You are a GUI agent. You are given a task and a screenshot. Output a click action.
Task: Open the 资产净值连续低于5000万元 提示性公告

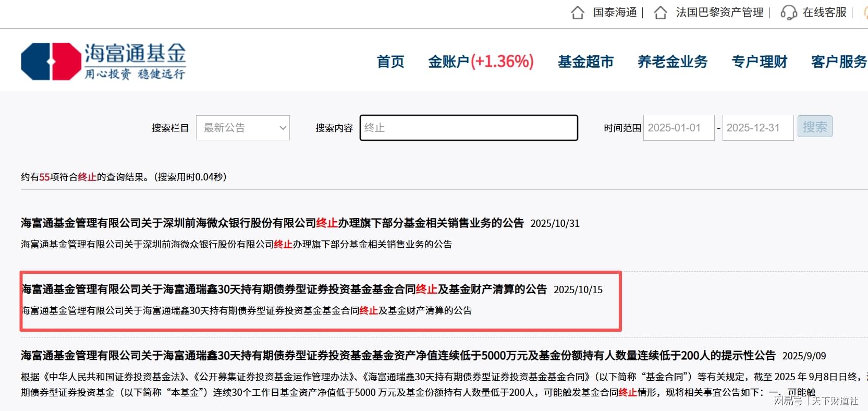point(398,356)
